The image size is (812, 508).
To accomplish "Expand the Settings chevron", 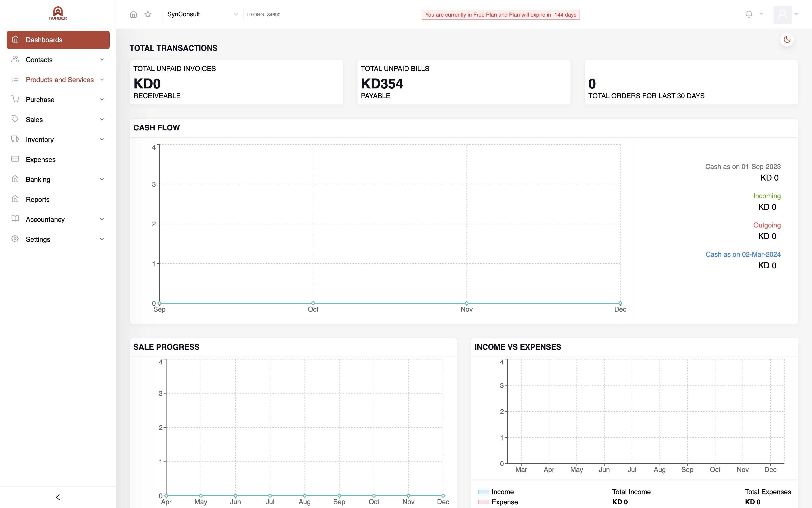I will click(x=102, y=239).
